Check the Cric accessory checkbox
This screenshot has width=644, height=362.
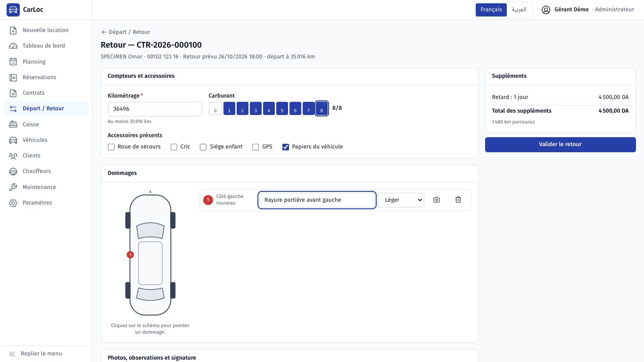tap(174, 147)
